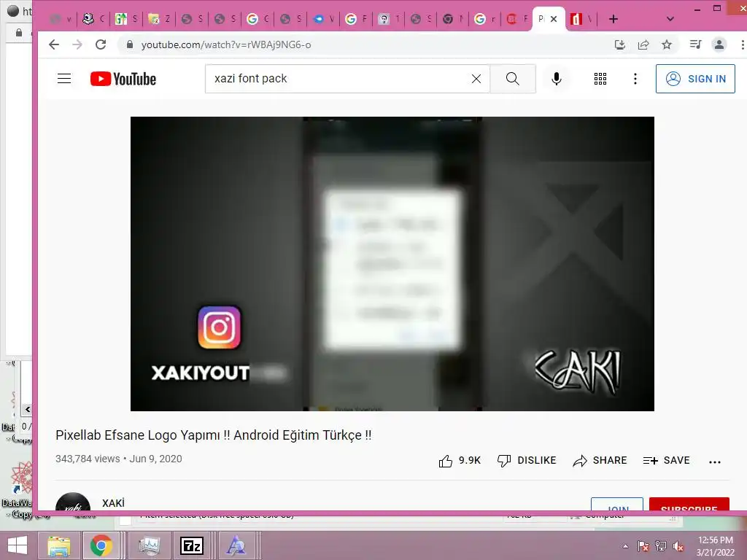This screenshot has width=747, height=560.
Task: Click the Chrome taskbar icon
Action: [x=101, y=545]
